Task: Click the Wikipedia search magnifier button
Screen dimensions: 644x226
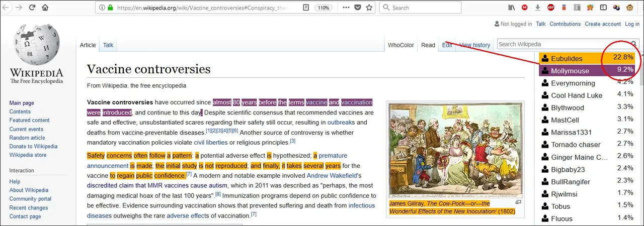Action: [x=634, y=44]
